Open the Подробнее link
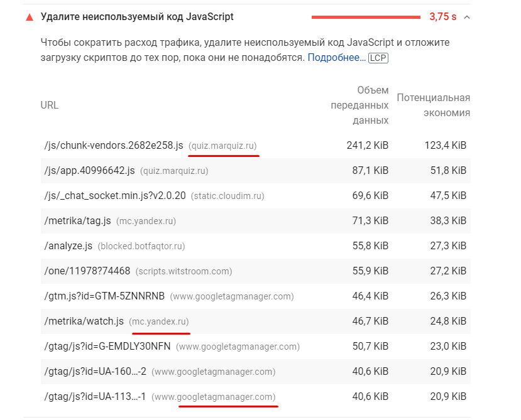 pyautogui.click(x=337, y=57)
